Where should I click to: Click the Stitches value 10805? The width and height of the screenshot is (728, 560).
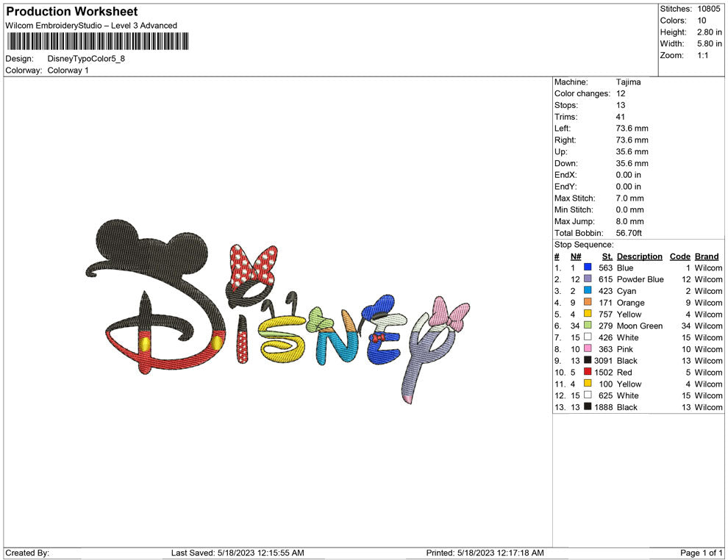click(x=708, y=9)
